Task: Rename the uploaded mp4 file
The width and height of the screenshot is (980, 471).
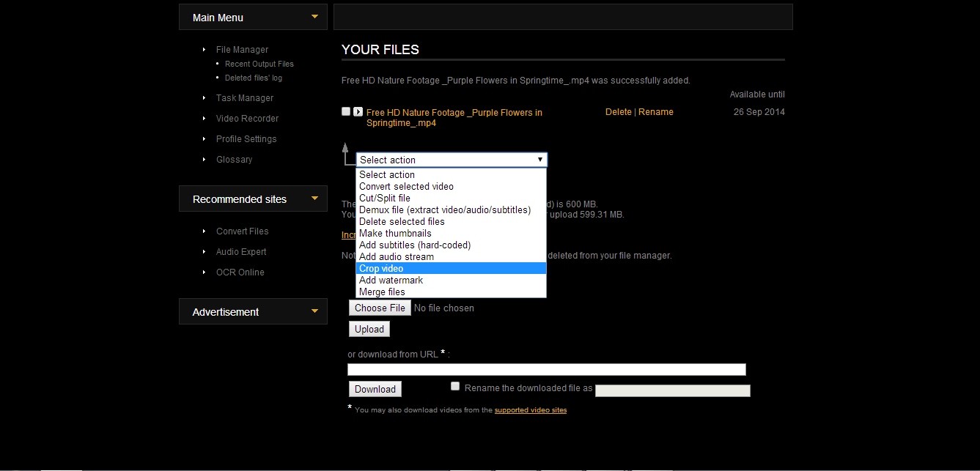Action: click(x=656, y=112)
